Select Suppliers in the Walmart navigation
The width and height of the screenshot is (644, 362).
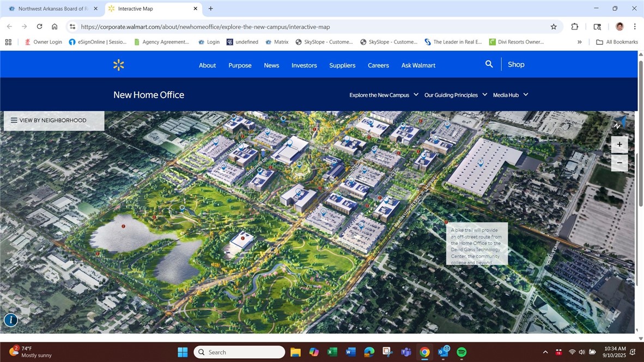(x=342, y=65)
